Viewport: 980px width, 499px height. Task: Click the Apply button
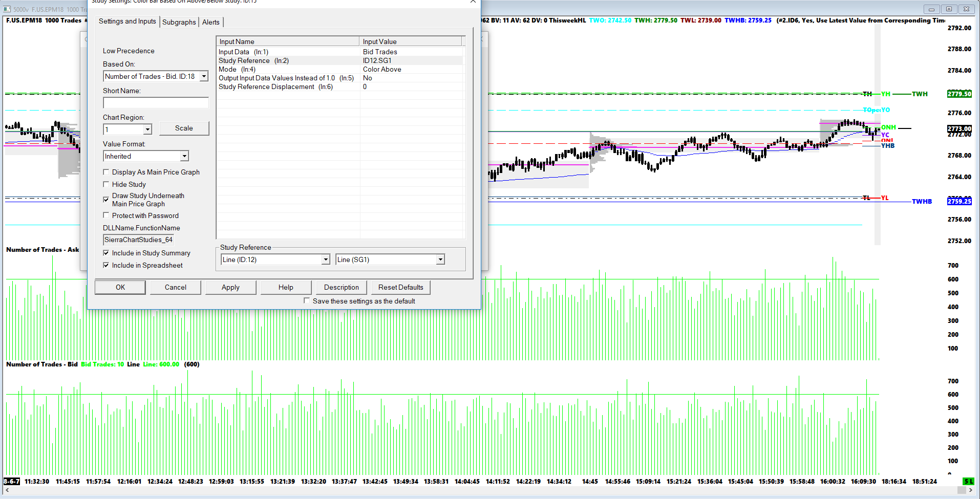click(230, 287)
